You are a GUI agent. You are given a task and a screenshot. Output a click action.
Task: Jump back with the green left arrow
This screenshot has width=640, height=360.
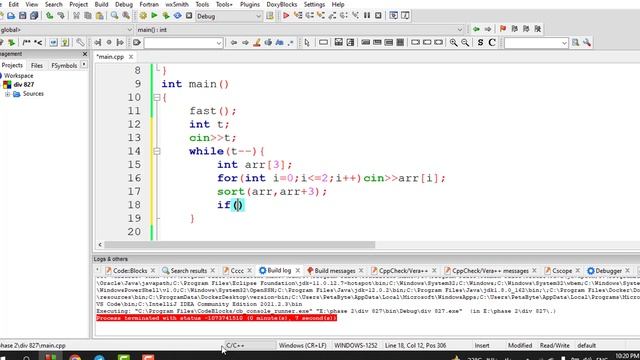point(476,29)
